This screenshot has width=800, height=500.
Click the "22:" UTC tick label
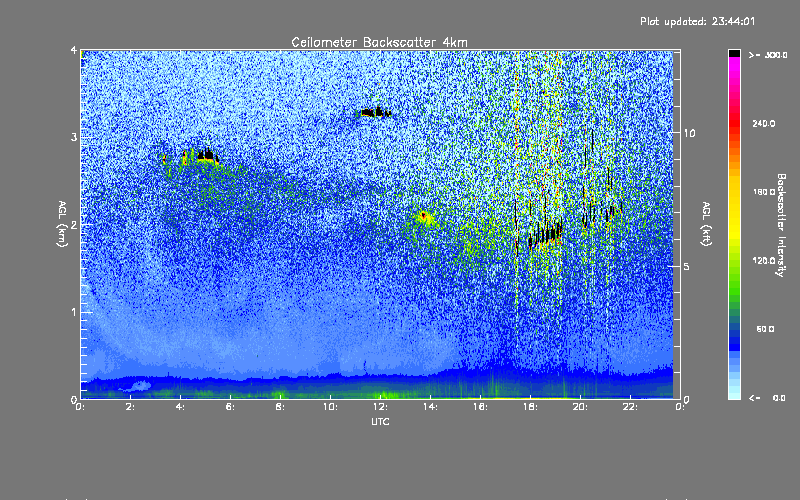[630, 407]
